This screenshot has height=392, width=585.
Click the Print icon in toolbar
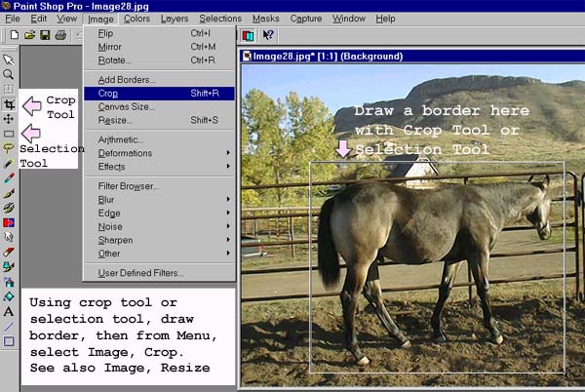tap(60, 36)
